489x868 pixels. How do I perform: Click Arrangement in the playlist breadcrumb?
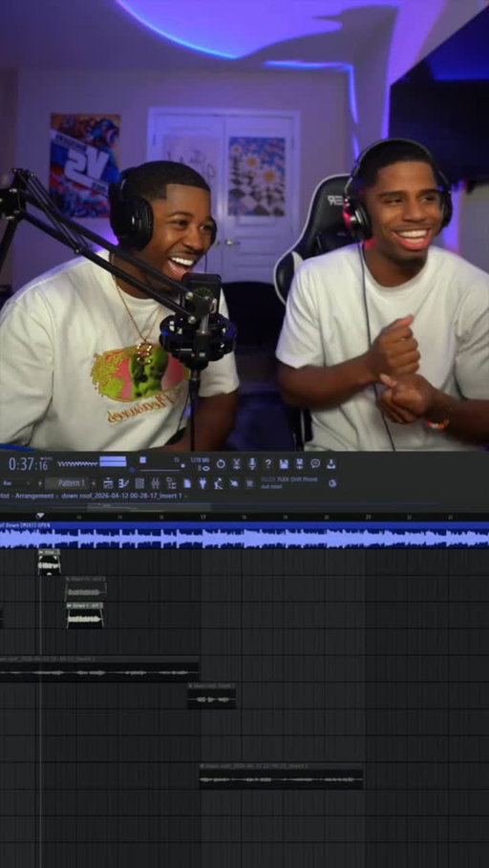[x=34, y=496]
